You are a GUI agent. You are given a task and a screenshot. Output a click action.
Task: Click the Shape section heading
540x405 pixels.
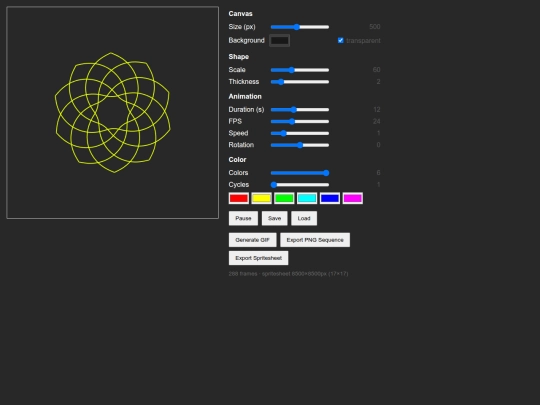[x=239, y=57]
